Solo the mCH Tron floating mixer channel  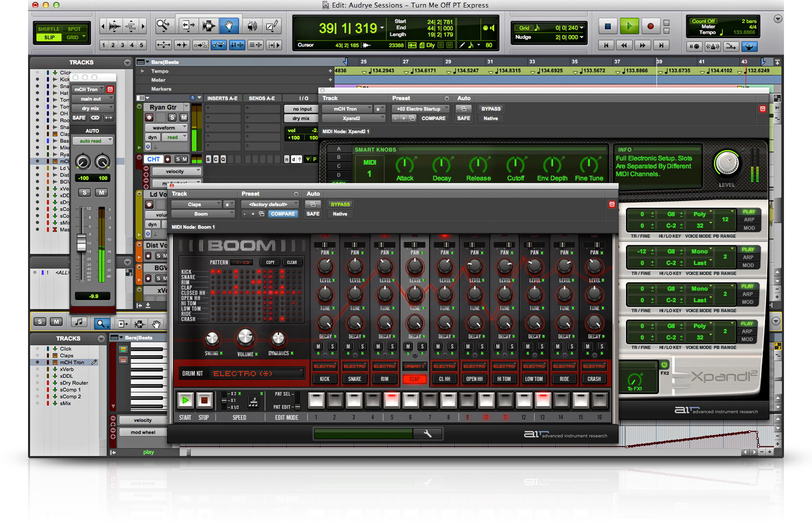click(84, 192)
